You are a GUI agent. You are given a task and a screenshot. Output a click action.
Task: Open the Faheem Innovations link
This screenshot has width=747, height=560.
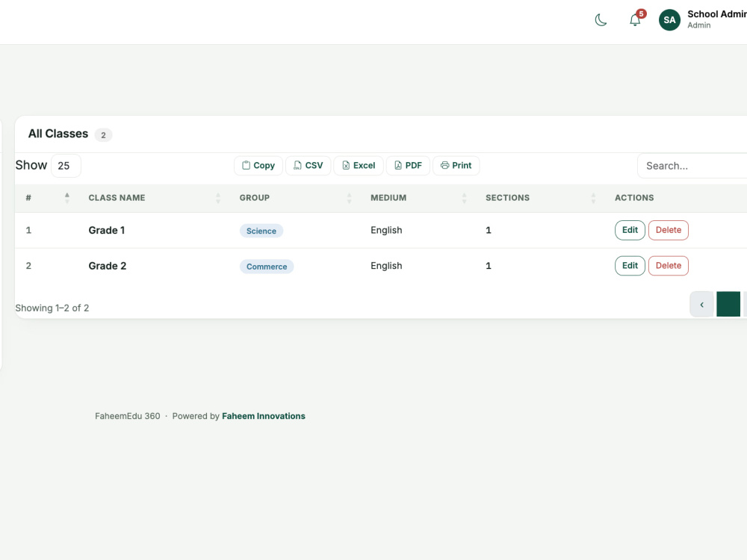click(x=264, y=416)
